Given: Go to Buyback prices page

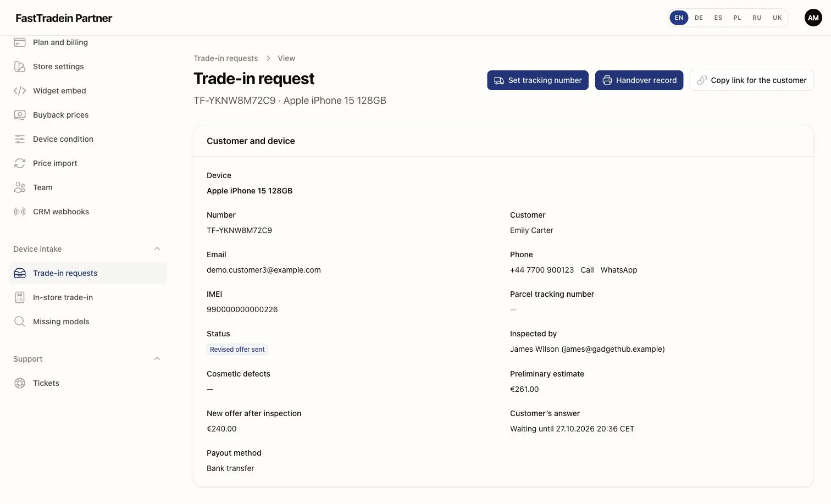Looking at the screenshot, I should [88, 115].
